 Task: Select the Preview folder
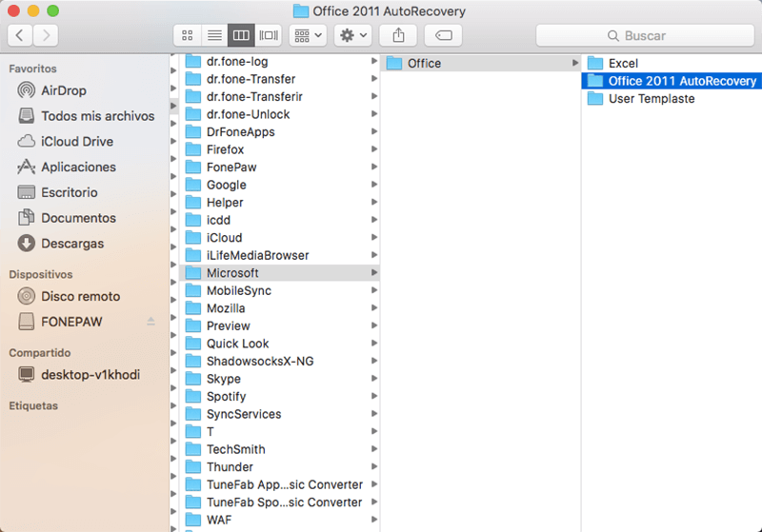coord(279,325)
